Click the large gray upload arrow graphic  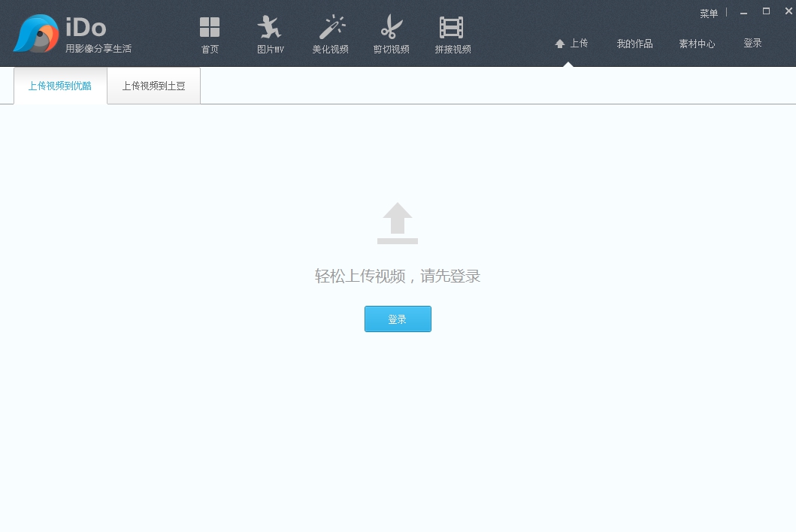tap(398, 223)
